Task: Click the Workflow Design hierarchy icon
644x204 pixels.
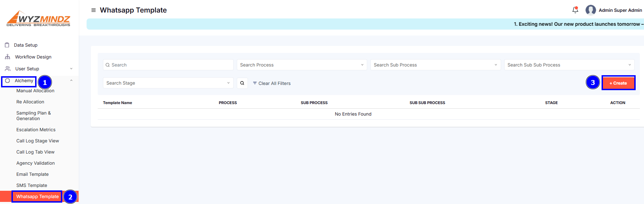Action: point(7,57)
